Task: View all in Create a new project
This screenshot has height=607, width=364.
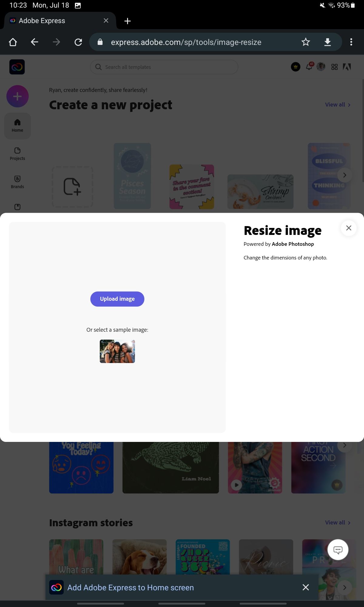Action: pos(338,105)
